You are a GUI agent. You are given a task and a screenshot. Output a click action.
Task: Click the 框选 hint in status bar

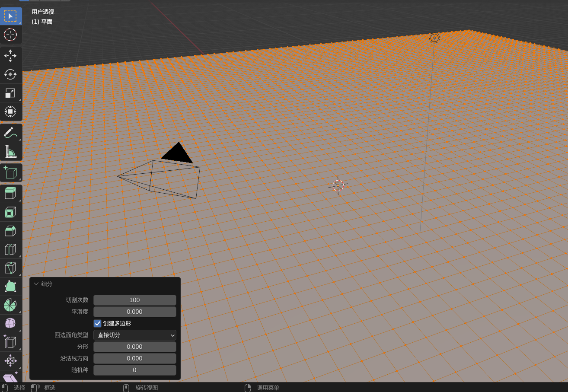[x=50, y=388]
